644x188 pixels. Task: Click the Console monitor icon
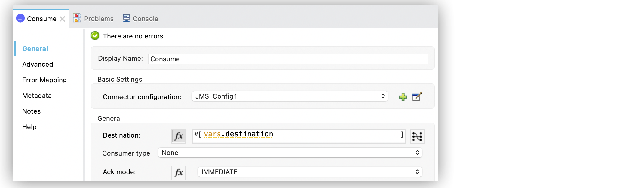[126, 17]
